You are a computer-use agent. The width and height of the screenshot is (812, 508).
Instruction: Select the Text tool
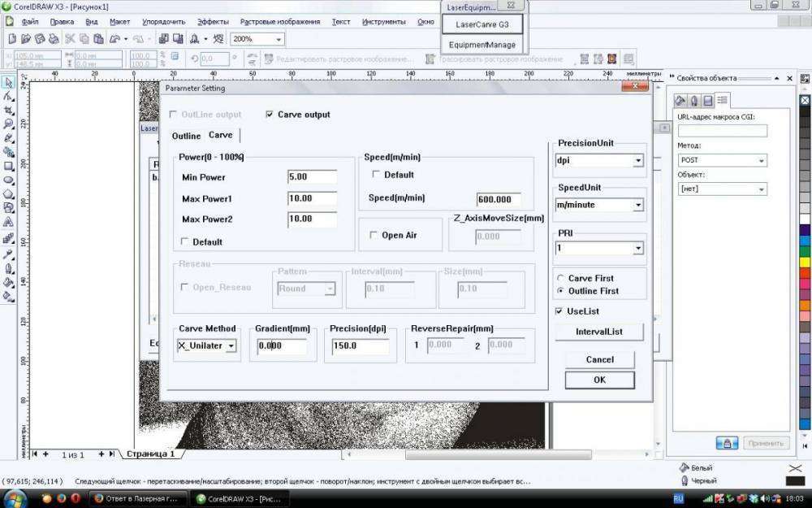tap(8, 222)
